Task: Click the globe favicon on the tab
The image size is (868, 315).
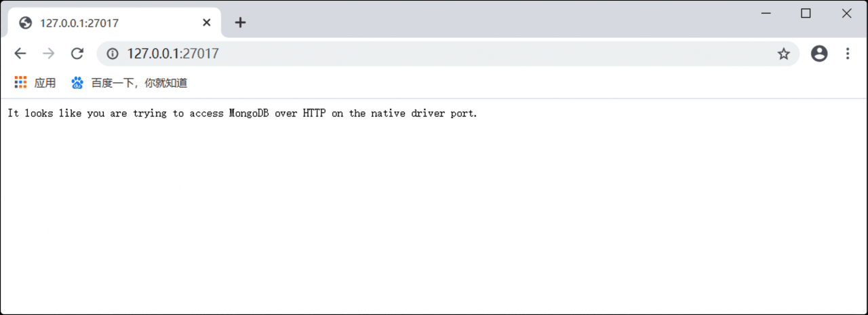Action: coord(26,22)
